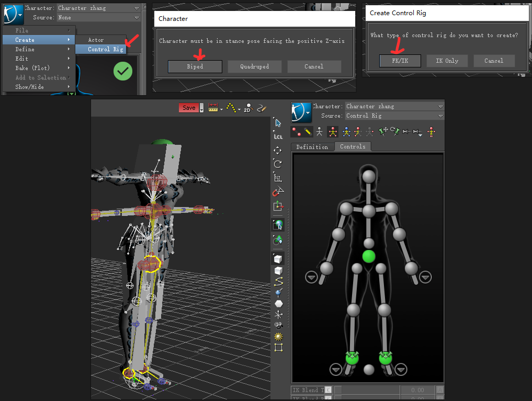Toggle the LCL local reference mode
Screen dimensions: 532x401
tap(278, 136)
